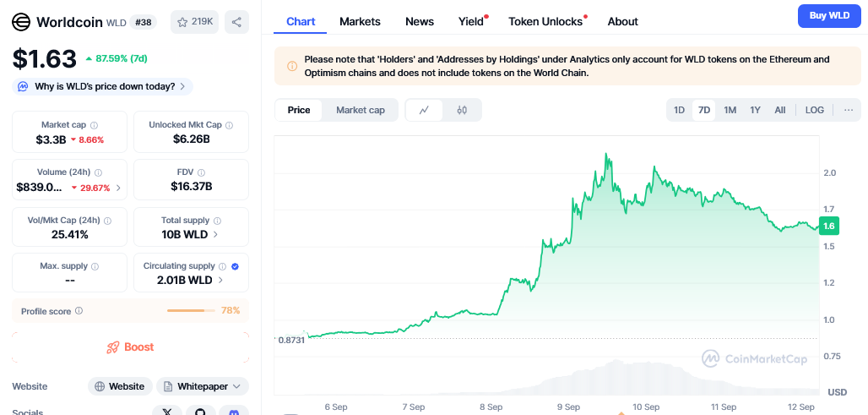The width and height of the screenshot is (868, 415).
Task: Expand Circulating supply 2.01B WLD chevron
Action: click(220, 281)
